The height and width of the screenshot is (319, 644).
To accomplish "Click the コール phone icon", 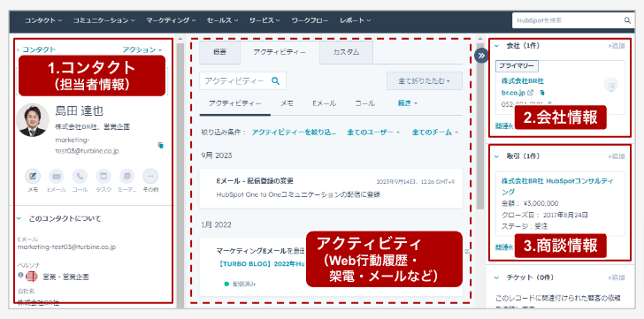I will (80, 177).
